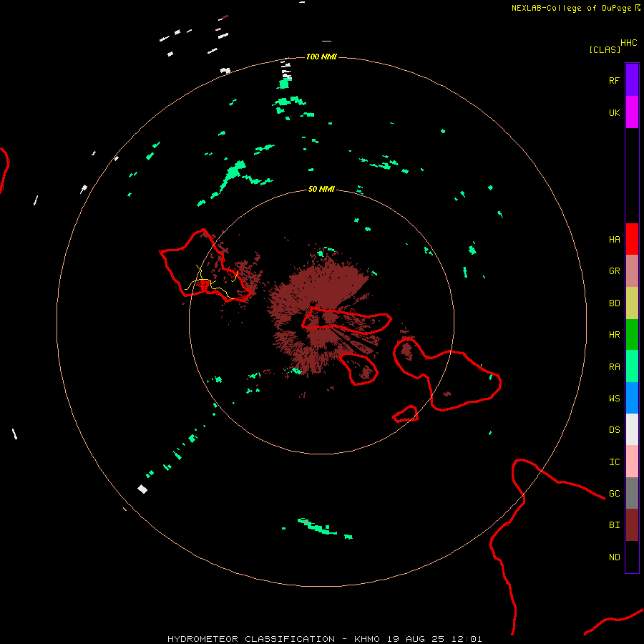This screenshot has width=644, height=644.
Task: Click the RA legend label
Action: [614, 366]
